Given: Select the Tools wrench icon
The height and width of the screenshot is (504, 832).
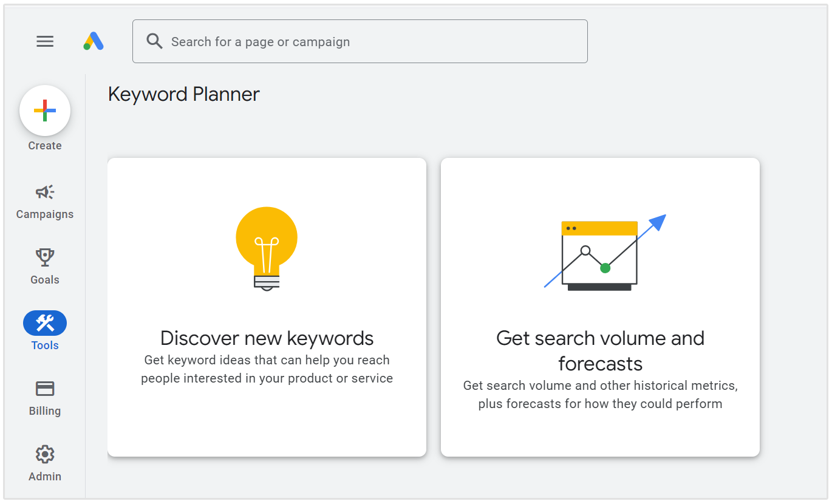Looking at the screenshot, I should [x=44, y=322].
